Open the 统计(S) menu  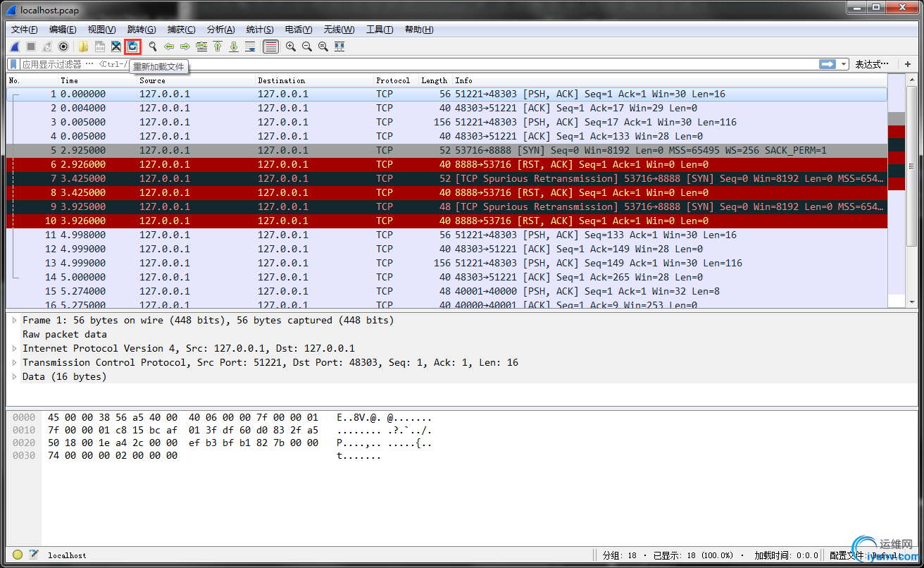click(260, 30)
